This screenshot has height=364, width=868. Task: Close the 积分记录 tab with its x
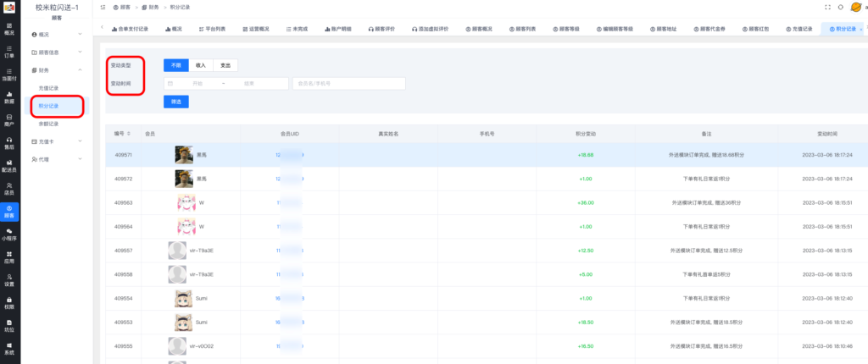[x=862, y=28]
